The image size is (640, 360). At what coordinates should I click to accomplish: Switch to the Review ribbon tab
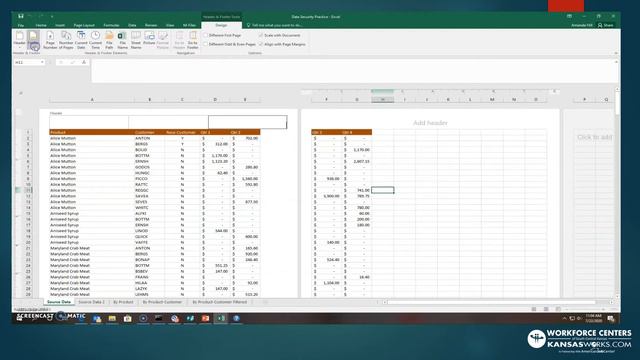tap(151, 25)
